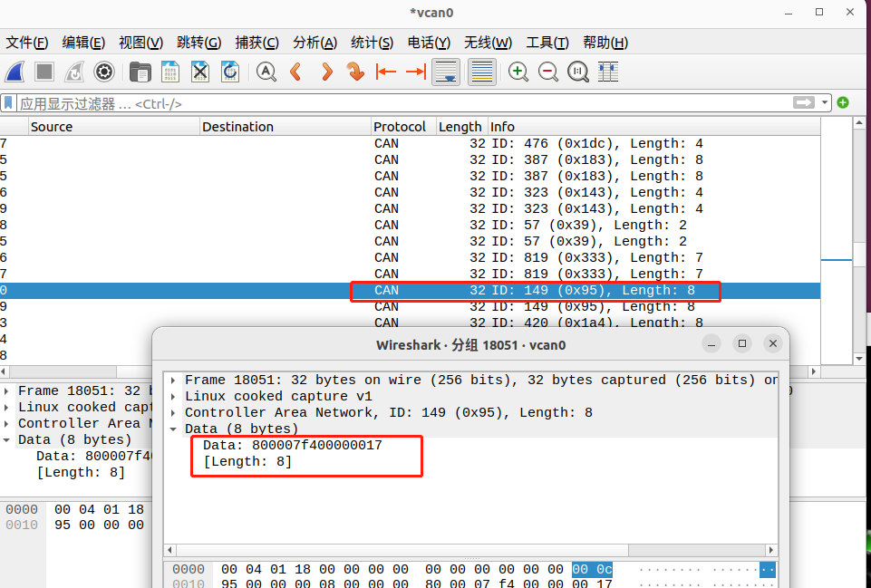Open display filter history dropdown
Screen dimensions: 871x588
(x=825, y=102)
